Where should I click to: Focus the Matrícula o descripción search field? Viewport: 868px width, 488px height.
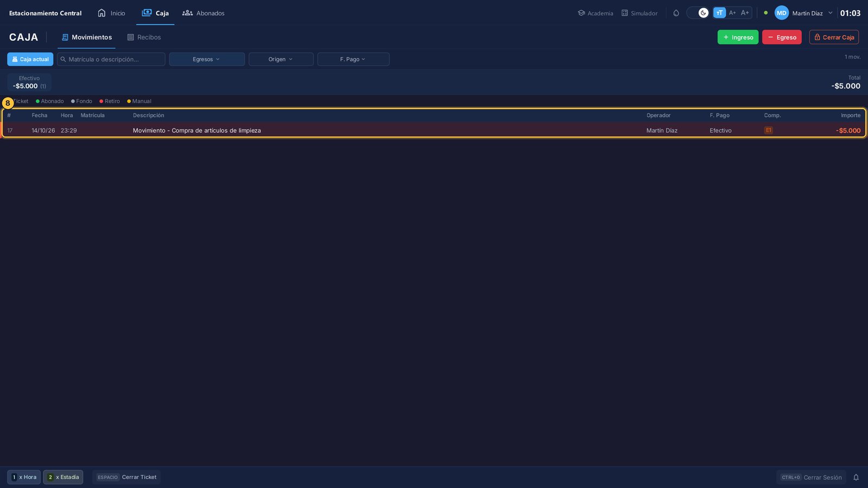coord(111,59)
